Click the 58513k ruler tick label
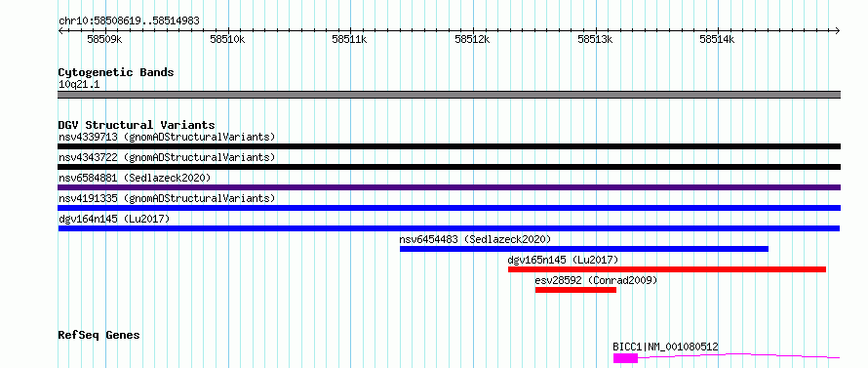 tap(595, 39)
